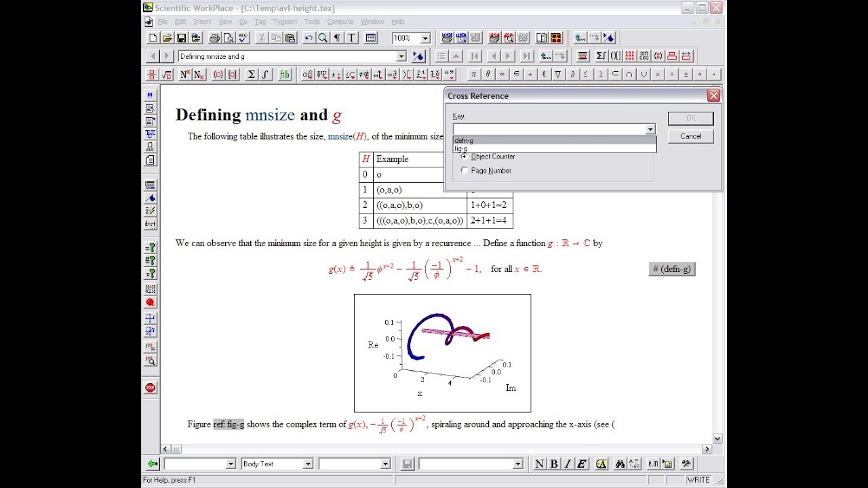Apply Italic using the I button

(x=568, y=464)
